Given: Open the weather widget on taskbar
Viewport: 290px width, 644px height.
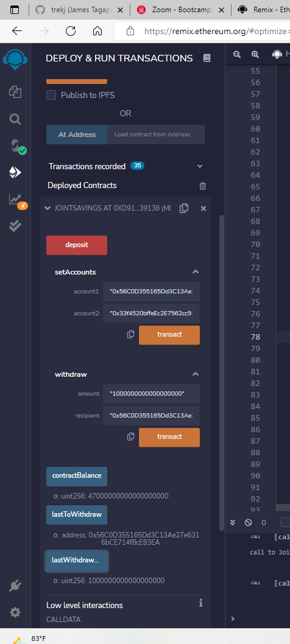Looking at the screenshot, I should (x=27, y=639).
